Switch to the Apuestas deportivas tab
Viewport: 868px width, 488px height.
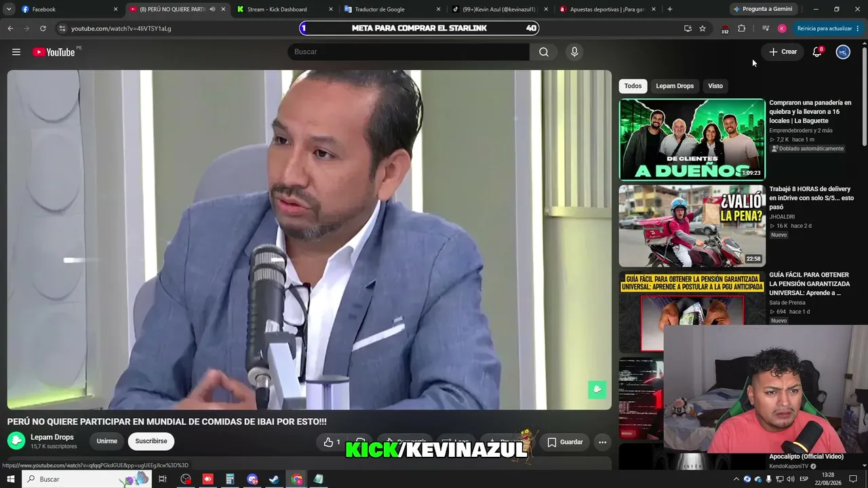click(x=606, y=9)
